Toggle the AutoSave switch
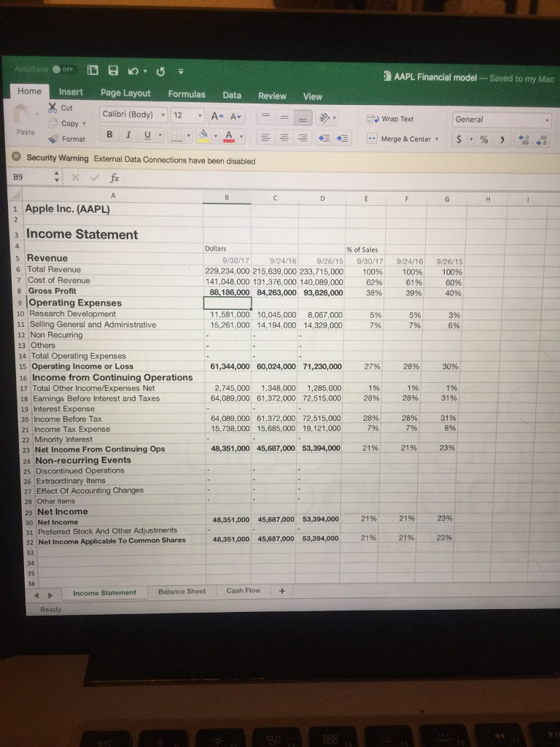Screen dimensions: 560x747 click(63, 69)
